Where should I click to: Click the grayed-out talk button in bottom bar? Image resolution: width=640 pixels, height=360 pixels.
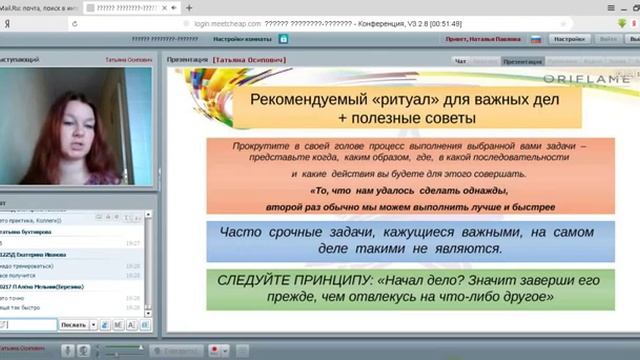point(176,351)
